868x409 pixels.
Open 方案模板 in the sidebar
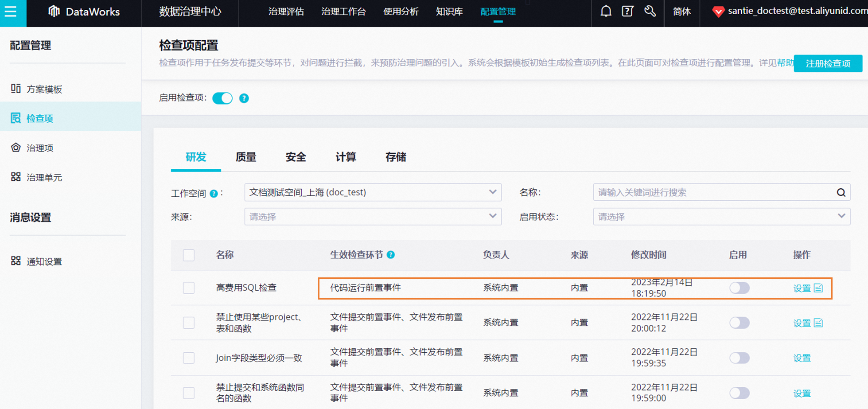(44, 90)
